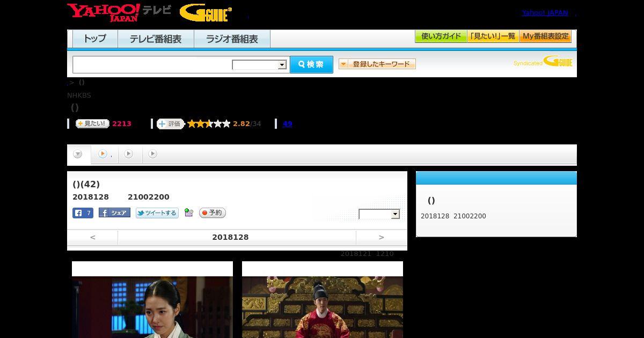Select the fourth tab with grey play icon
The height and width of the screenshot is (338, 644).
pos(153,154)
